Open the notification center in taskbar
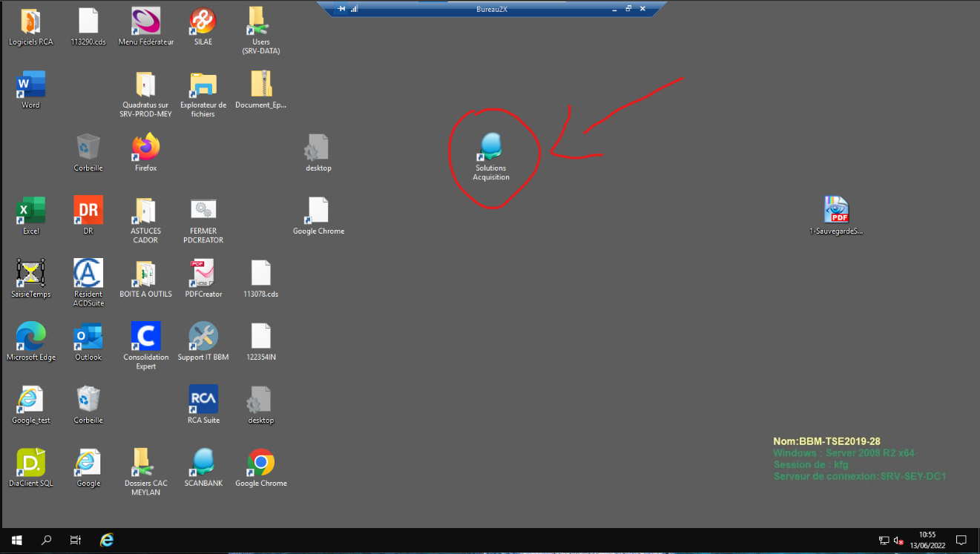Screen dimensions: 980x554 point(961,541)
